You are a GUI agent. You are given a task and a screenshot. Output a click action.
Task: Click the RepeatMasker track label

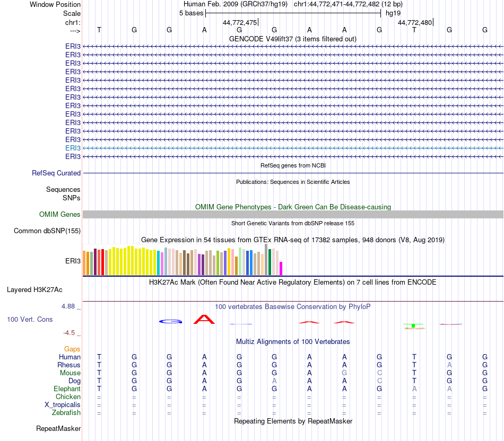58,429
